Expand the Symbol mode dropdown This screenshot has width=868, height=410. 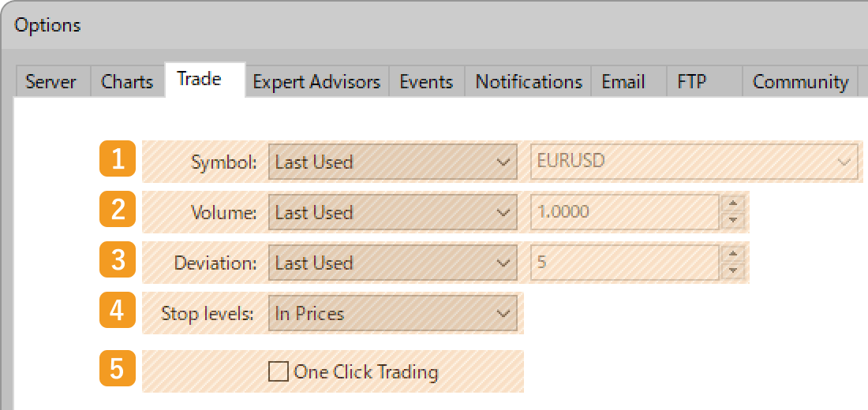tap(392, 162)
